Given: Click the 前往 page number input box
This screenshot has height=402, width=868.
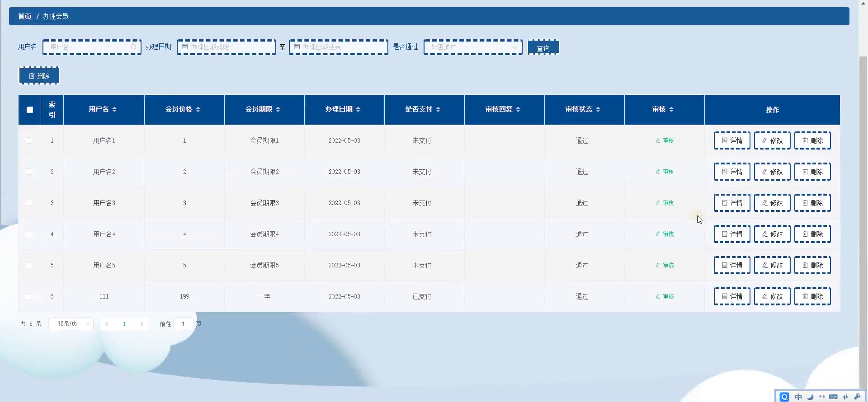Looking at the screenshot, I should pyautogui.click(x=184, y=324).
